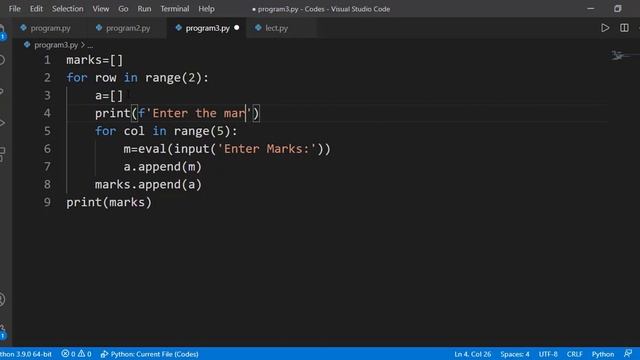The width and height of the screenshot is (640, 360).
Task: Click program3.py in the breadcrumb
Action: (56, 45)
